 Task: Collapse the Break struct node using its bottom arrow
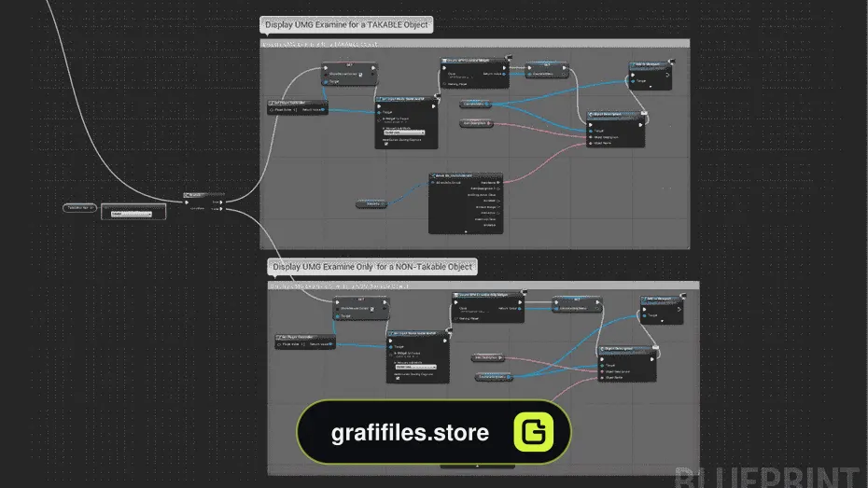pos(466,231)
